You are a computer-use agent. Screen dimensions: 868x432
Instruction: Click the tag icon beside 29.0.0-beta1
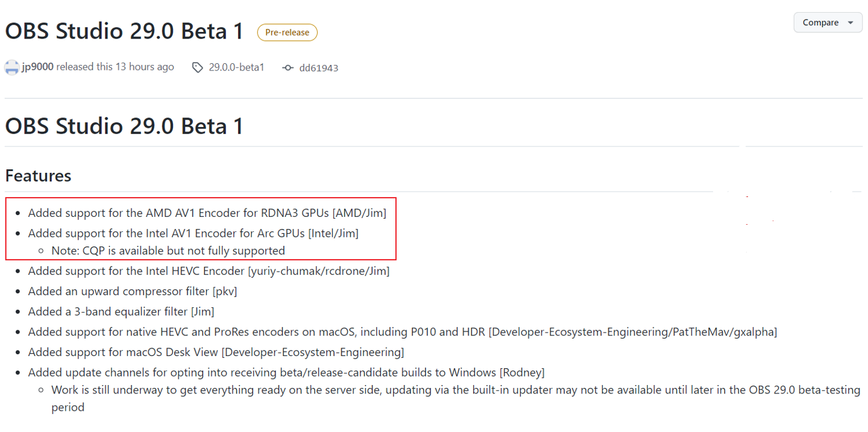[x=197, y=67]
